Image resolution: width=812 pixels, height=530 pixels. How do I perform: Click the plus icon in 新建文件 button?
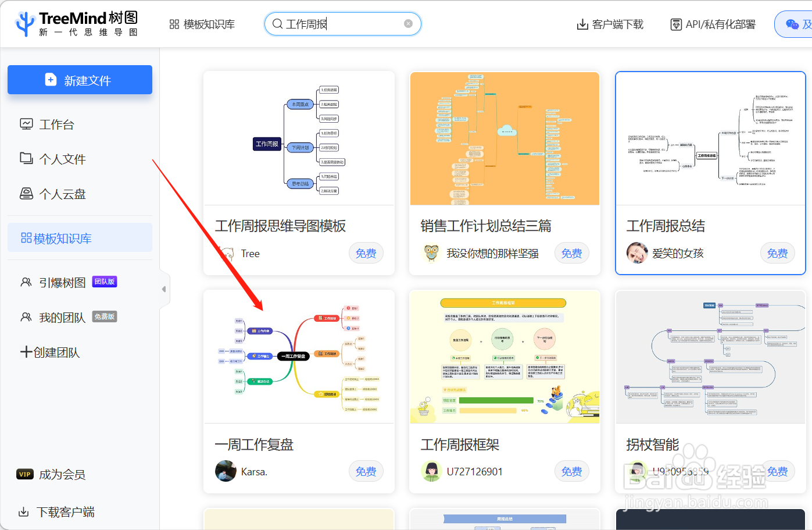[x=51, y=80]
